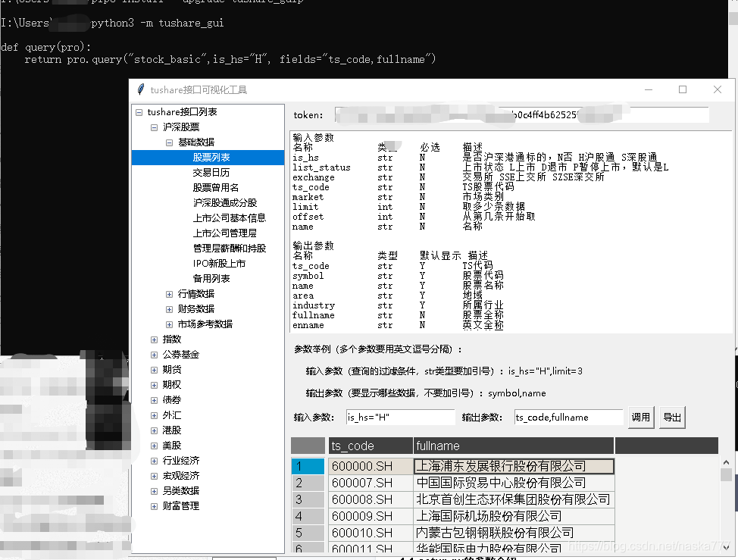Click the results table scrollbar thumb

pos(726,474)
